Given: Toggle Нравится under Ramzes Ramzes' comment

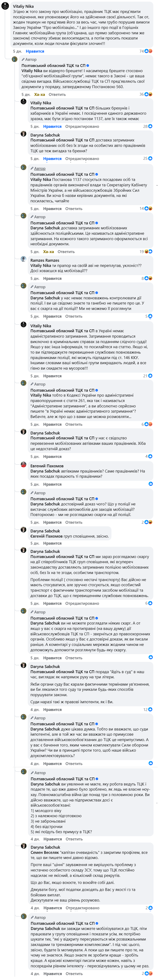Looking at the screenshot, I should pyautogui.click(x=52, y=278).
